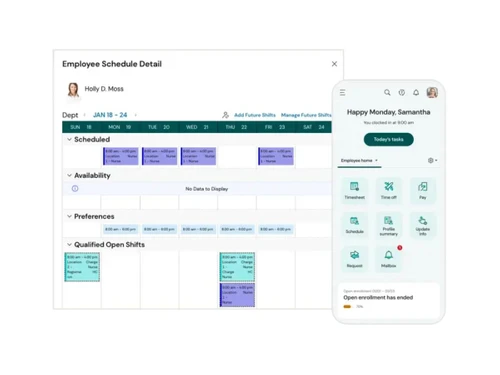Screen dimensions: 500x375
Task: Select the FRI 23 column header
Action: point(275,127)
